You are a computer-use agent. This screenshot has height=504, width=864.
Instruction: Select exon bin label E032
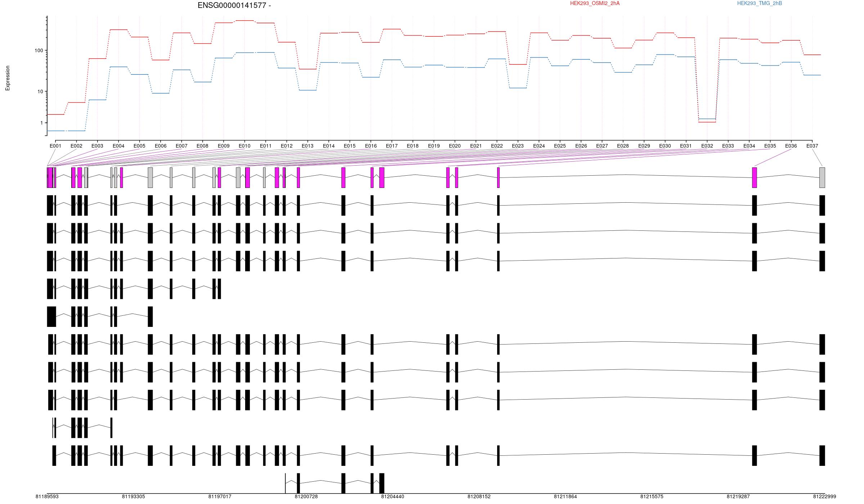707,146
